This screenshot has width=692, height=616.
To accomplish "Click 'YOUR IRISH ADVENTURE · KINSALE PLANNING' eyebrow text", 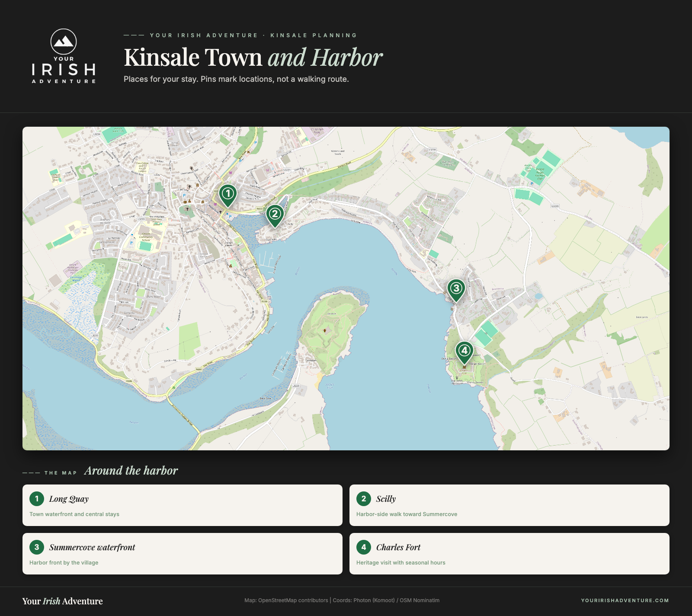I will pyautogui.click(x=253, y=35).
